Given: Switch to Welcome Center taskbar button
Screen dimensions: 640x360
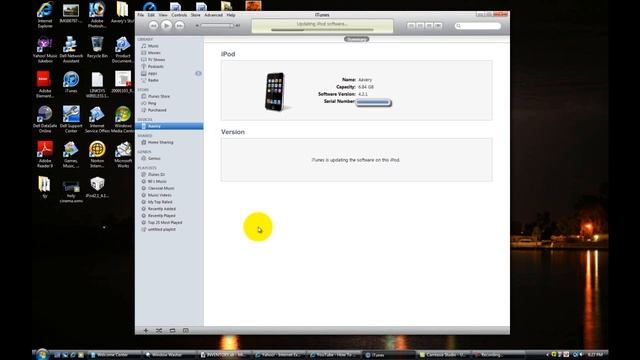Looking at the screenshot, I should [x=114, y=355].
